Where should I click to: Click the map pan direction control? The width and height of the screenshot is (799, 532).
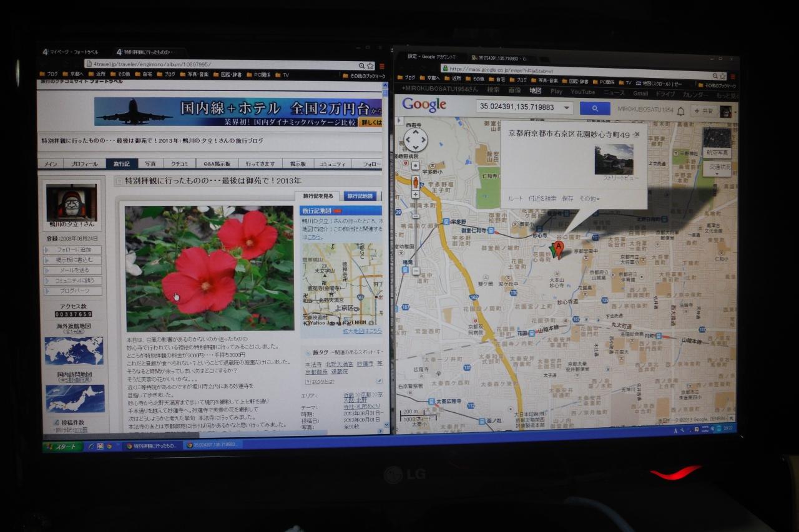[x=415, y=141]
